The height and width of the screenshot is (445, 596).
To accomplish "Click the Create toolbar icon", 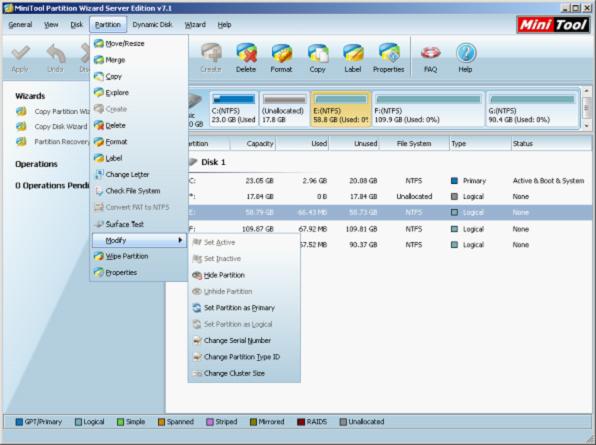I will (x=211, y=58).
